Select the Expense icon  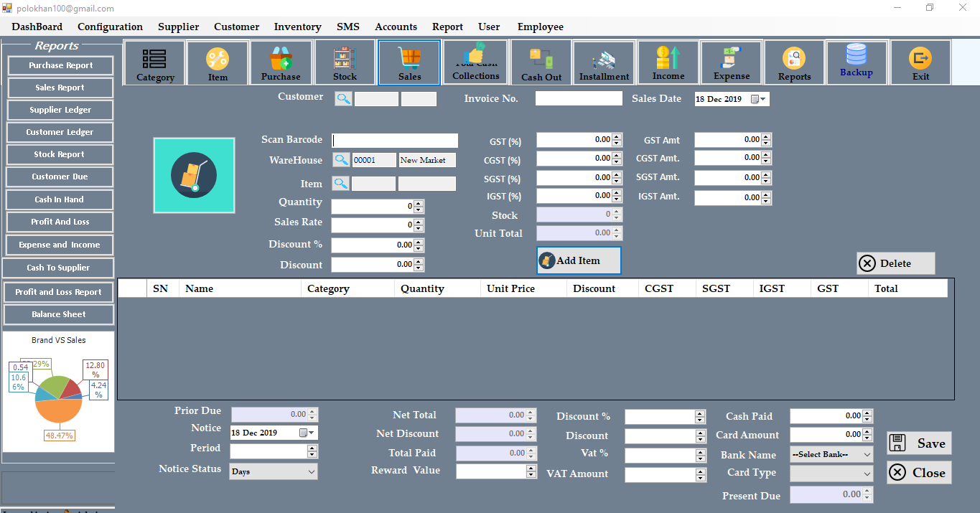point(731,62)
